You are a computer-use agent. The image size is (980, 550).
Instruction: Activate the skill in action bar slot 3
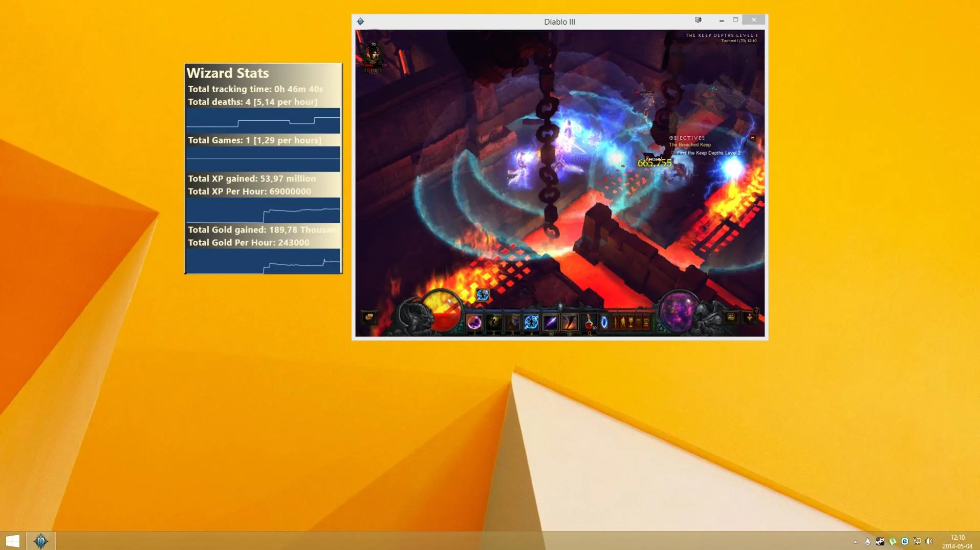[x=512, y=322]
